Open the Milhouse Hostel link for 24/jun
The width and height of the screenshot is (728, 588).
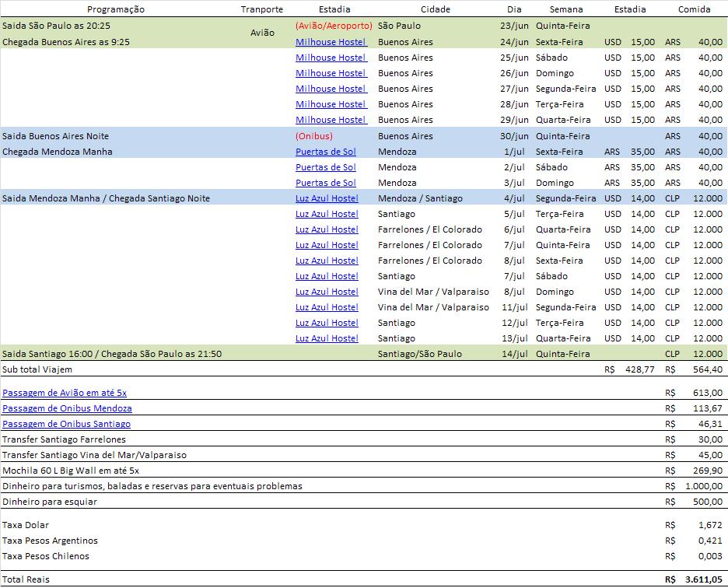click(331, 41)
